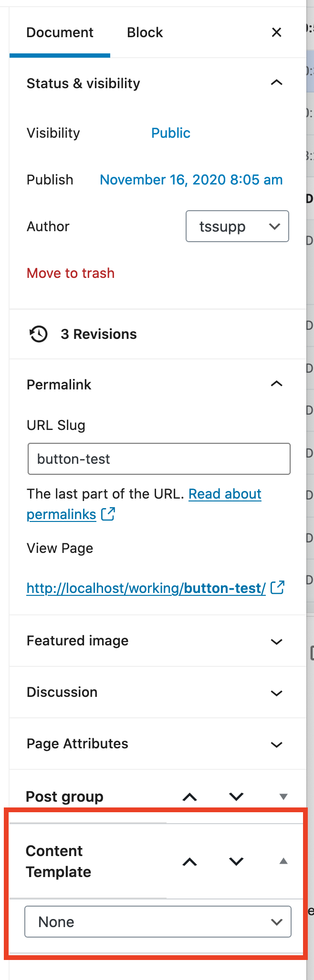Click Move to trash link
The width and height of the screenshot is (314, 980).
71,273
